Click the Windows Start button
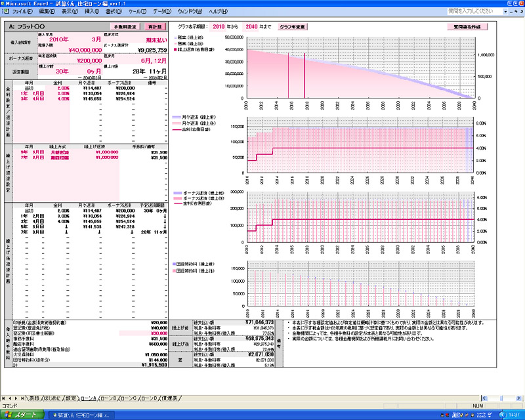The width and height of the screenshot is (525, 420). coord(22,415)
